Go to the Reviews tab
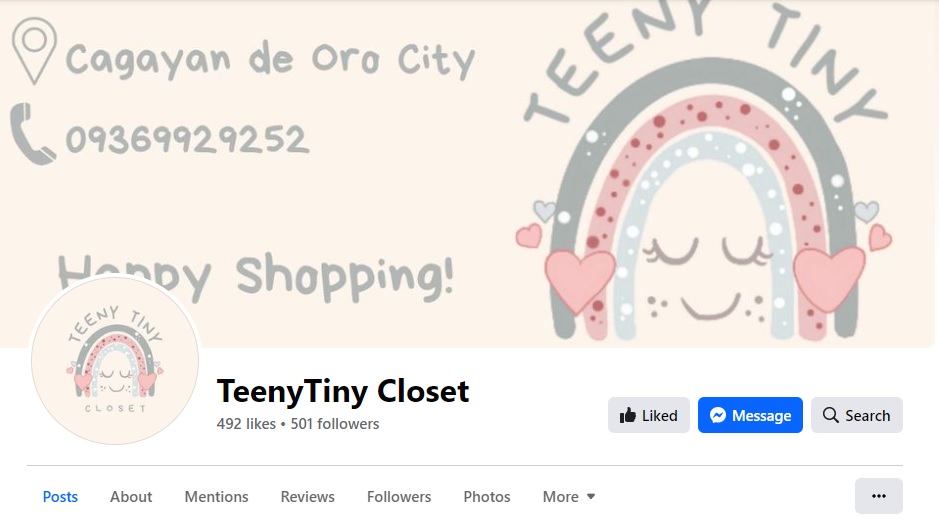The width and height of the screenshot is (939, 519). (x=307, y=496)
